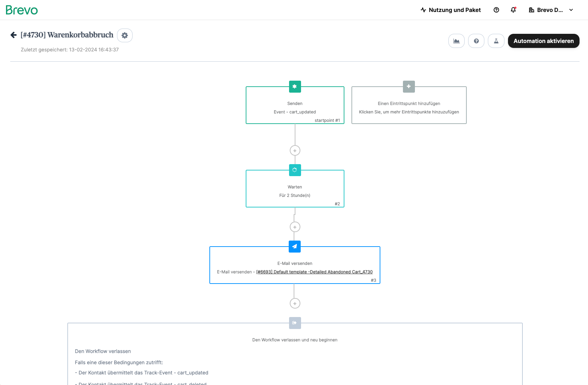Open workflow statistics chart icon
The height and width of the screenshot is (385, 588).
point(457,41)
